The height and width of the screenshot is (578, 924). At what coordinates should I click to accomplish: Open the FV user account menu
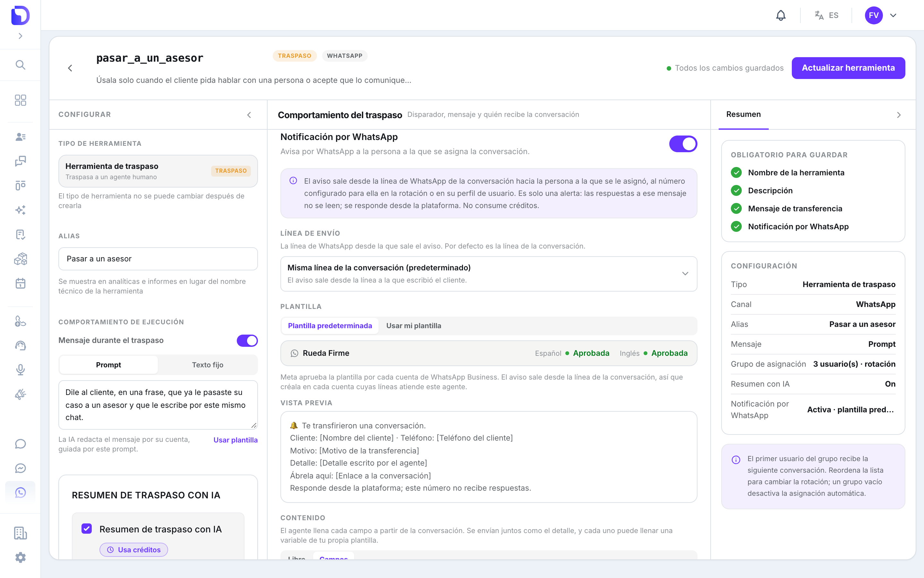[881, 15]
